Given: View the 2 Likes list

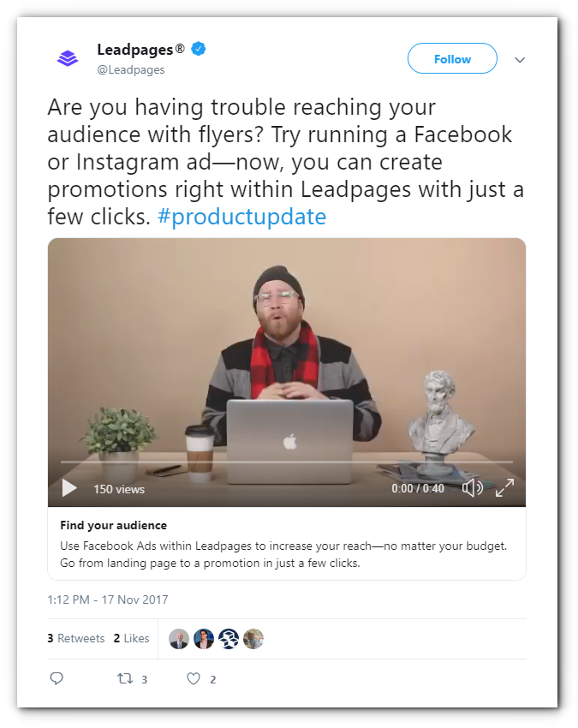Looking at the screenshot, I should click(131, 638).
